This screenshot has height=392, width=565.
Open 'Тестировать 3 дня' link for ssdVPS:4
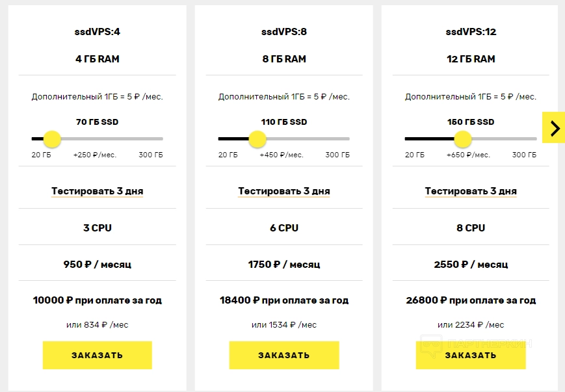[x=97, y=191]
